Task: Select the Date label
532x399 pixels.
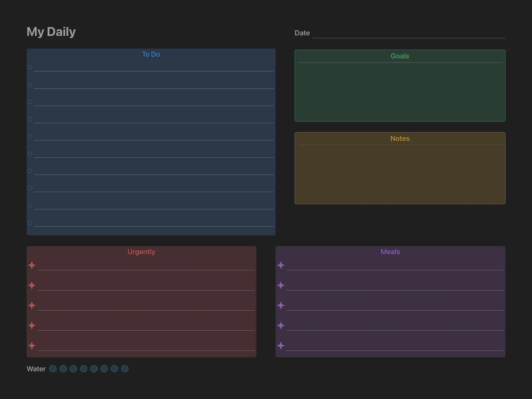Action: coord(302,33)
